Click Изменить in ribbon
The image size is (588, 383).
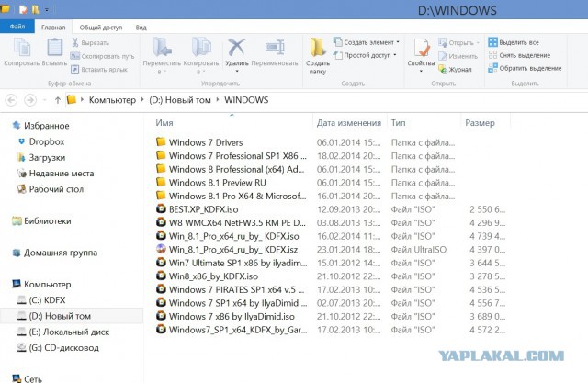point(458,56)
